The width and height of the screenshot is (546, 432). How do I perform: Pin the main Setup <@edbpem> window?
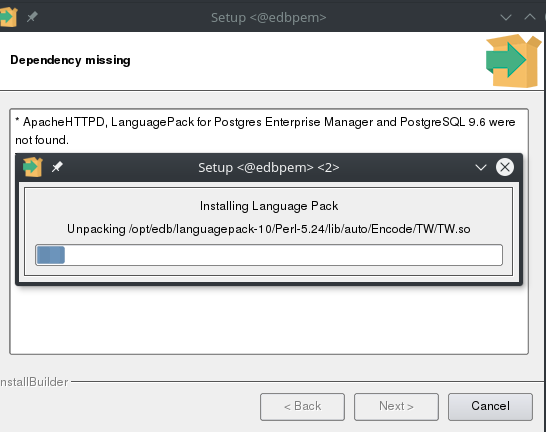coord(32,17)
